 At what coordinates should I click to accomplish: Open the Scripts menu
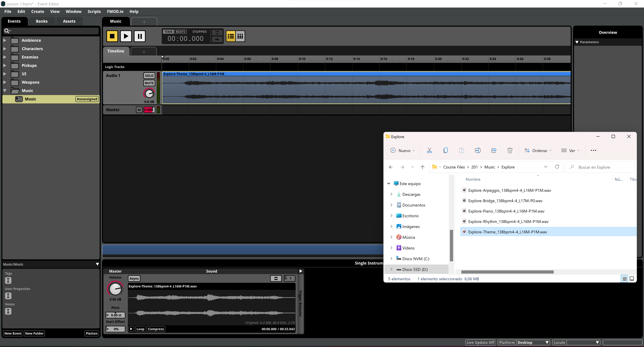tap(94, 12)
